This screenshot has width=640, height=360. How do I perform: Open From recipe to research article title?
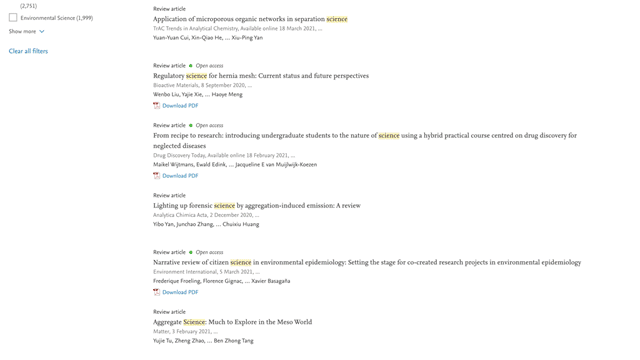point(365,140)
